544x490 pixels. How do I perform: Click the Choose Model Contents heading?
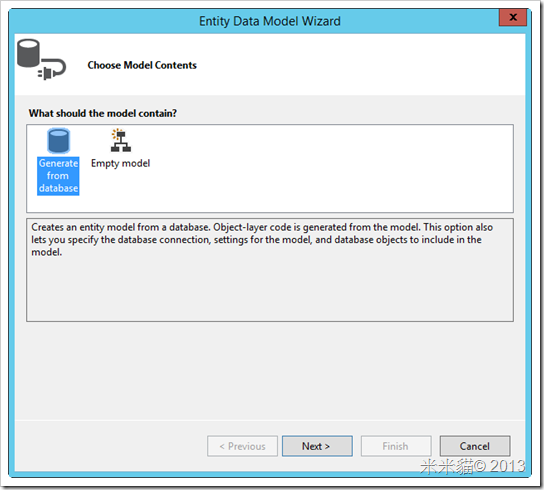coord(142,65)
